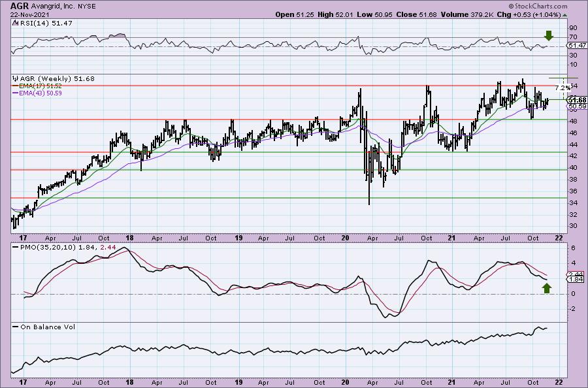This screenshot has width=588, height=388.
Task: Click the 51.47 RSI value tag on the right scale
Action: [x=577, y=45]
